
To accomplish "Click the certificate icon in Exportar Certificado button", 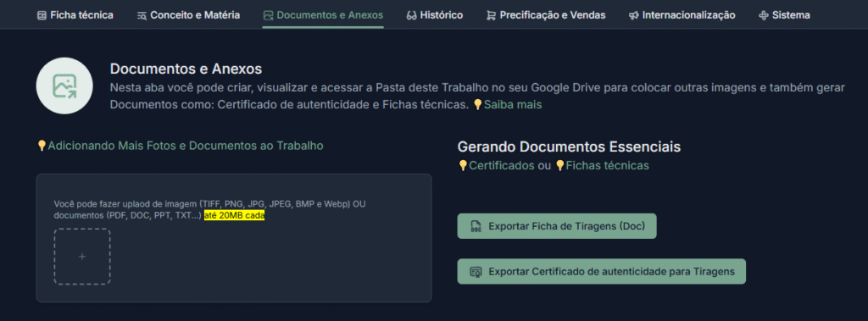I will tap(475, 272).
